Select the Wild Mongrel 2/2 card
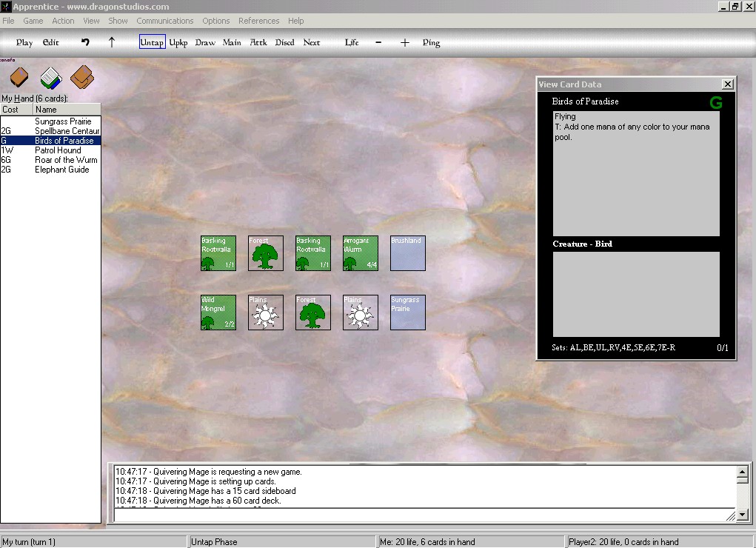 218,313
